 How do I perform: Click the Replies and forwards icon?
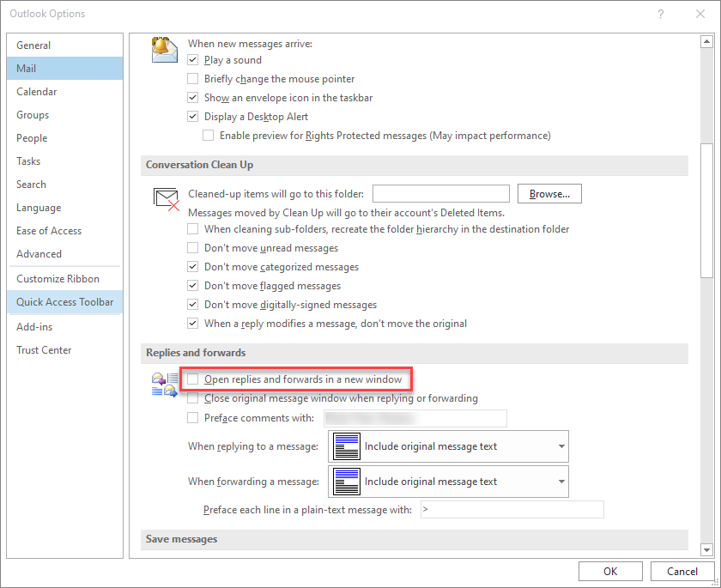165,385
